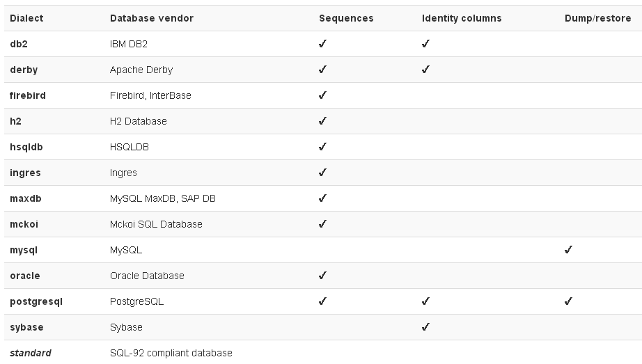
Task: Click the Identity columns checkmark for derby
Action: [x=425, y=70]
